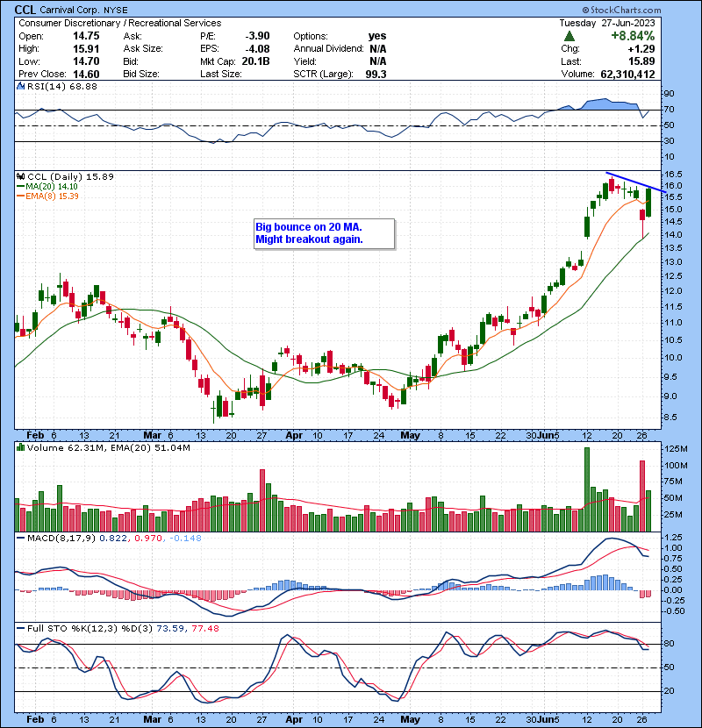This screenshot has width=702, height=728.
Task: Click the P/E value -3.90
Action: [257, 36]
